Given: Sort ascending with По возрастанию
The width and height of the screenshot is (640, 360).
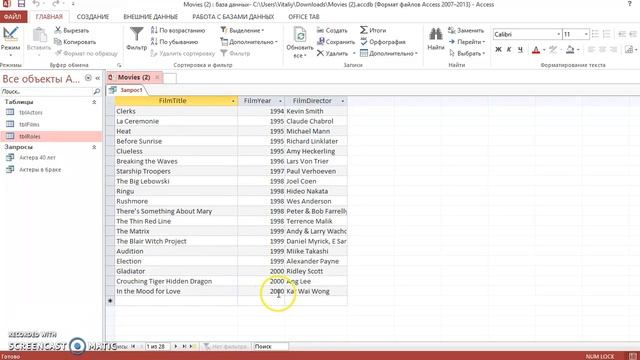Looking at the screenshot, I should [x=178, y=30].
